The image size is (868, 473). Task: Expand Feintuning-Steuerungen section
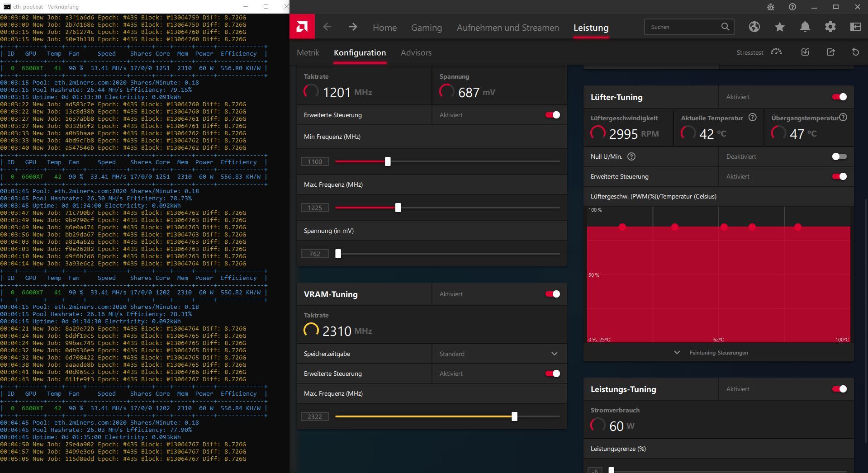(718, 353)
